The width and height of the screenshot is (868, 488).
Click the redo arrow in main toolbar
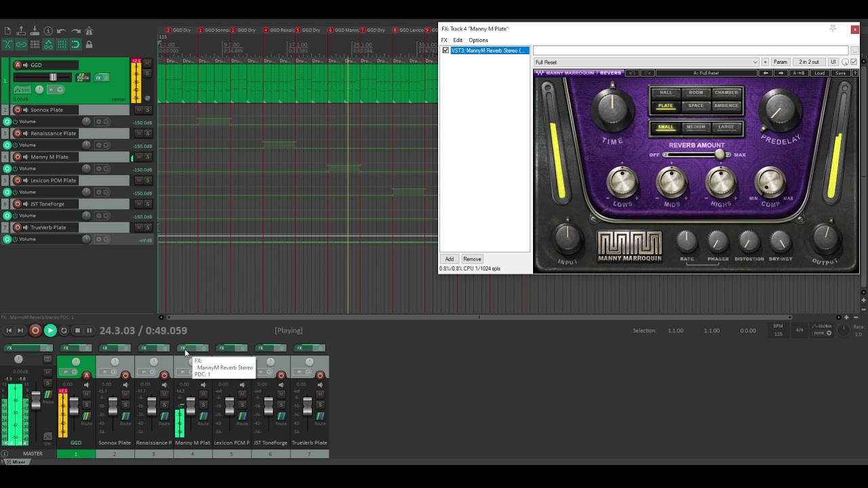75,31
